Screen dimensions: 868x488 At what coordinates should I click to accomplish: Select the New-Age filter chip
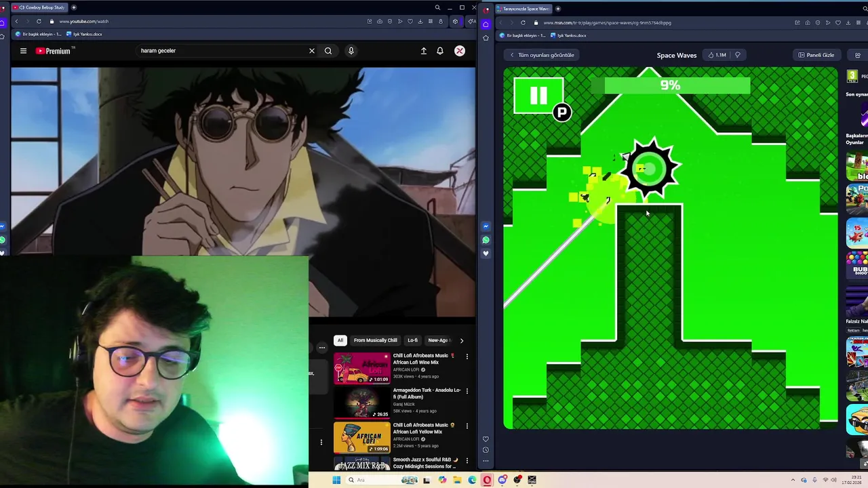438,340
